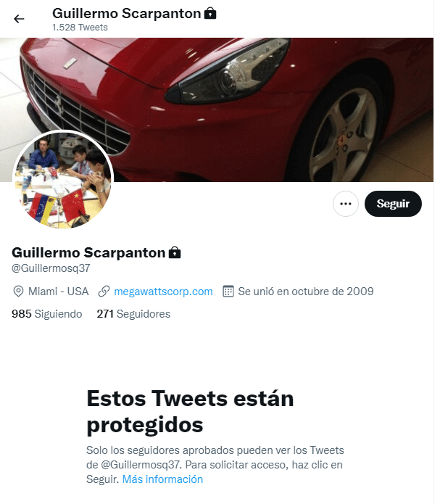Image resolution: width=440 pixels, height=504 pixels.
Task: Open the three-dots more options button
Action: pos(346,204)
